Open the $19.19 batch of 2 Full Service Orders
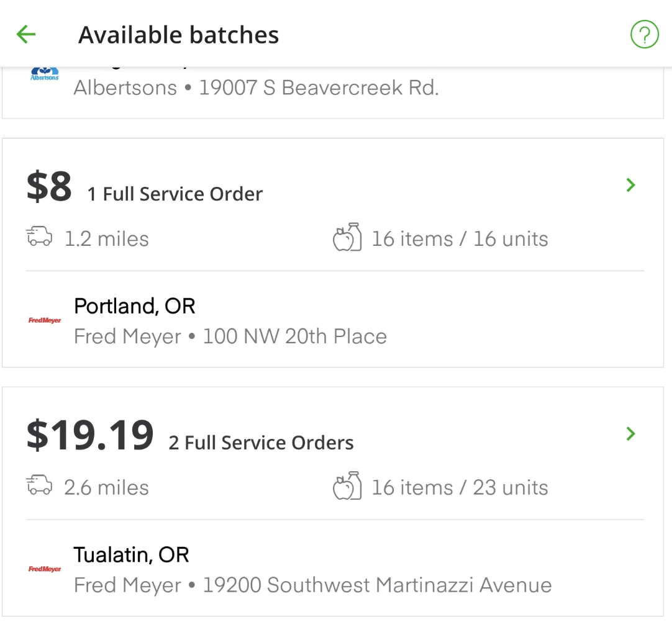 333,502
